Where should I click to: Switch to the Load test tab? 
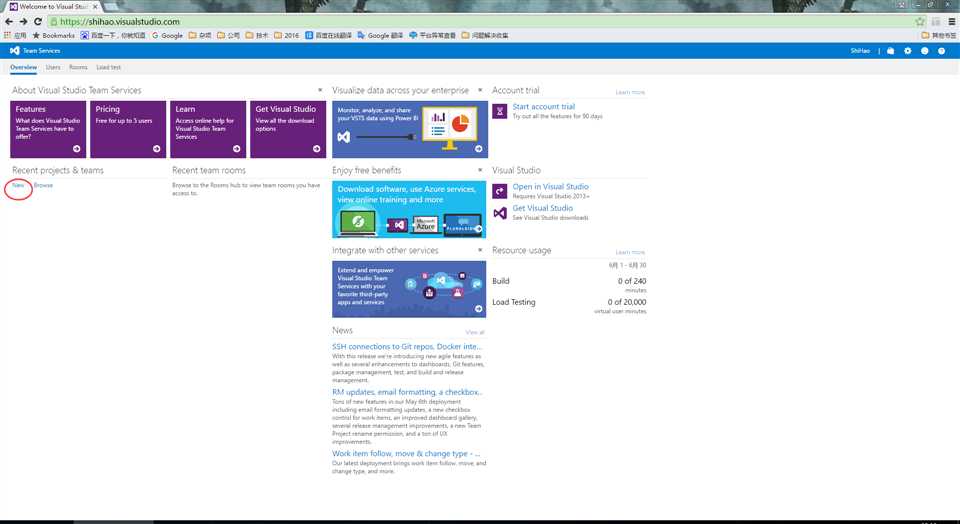pyautogui.click(x=108, y=67)
